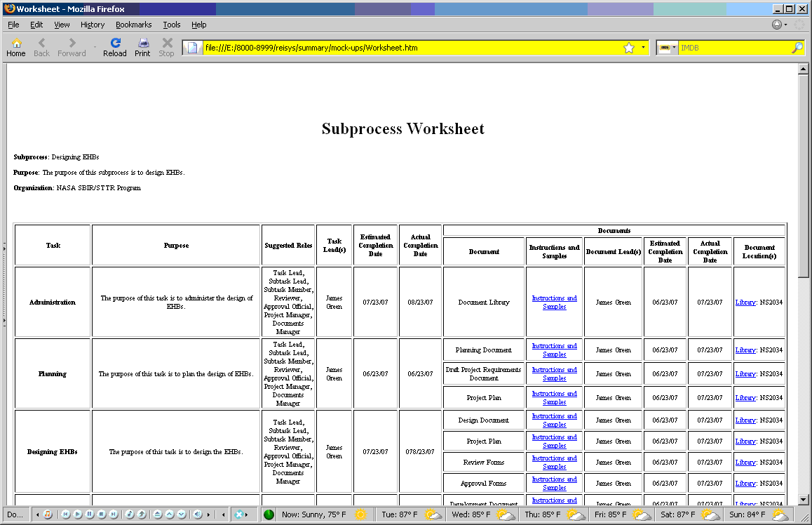Pause the status bar music player
The width and height of the screenshot is (812, 525).
pos(90,514)
